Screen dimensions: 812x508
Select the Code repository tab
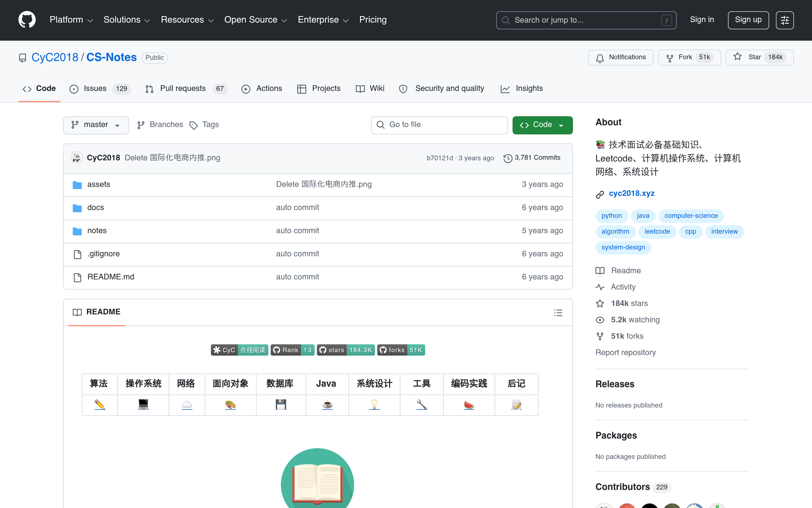pyautogui.click(x=39, y=89)
